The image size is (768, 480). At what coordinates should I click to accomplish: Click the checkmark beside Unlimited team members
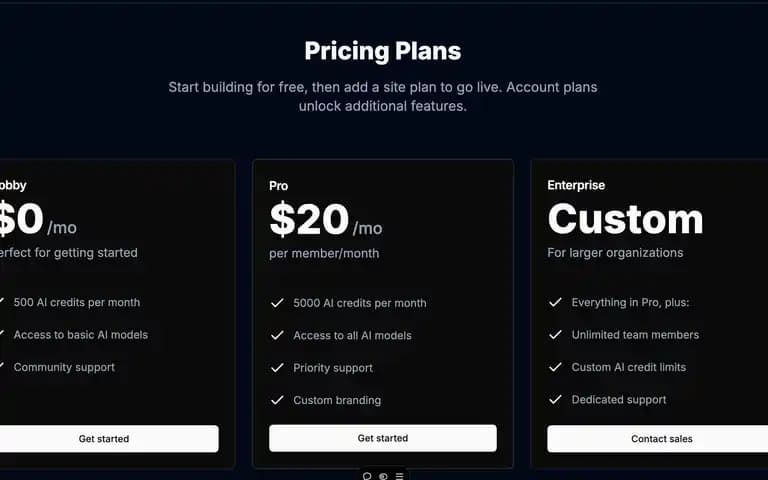tap(555, 335)
